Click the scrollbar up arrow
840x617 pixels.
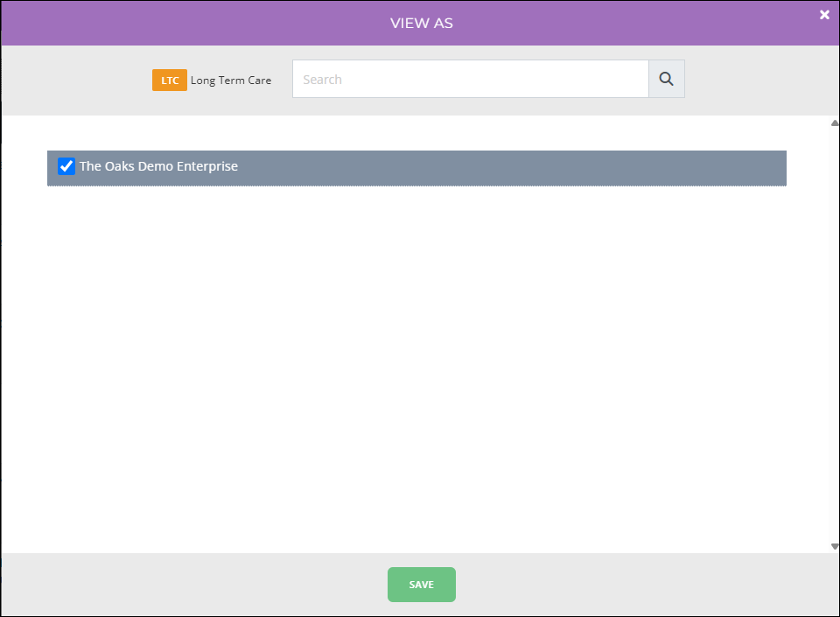pos(835,123)
